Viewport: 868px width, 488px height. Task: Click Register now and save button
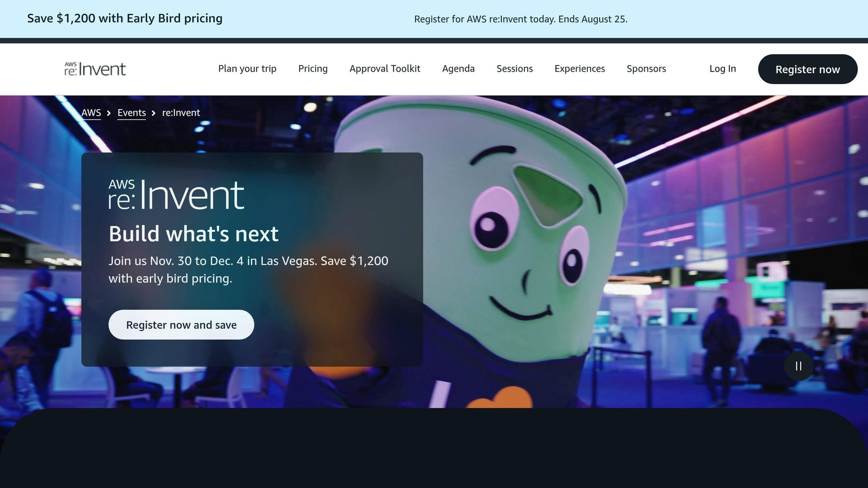(181, 324)
